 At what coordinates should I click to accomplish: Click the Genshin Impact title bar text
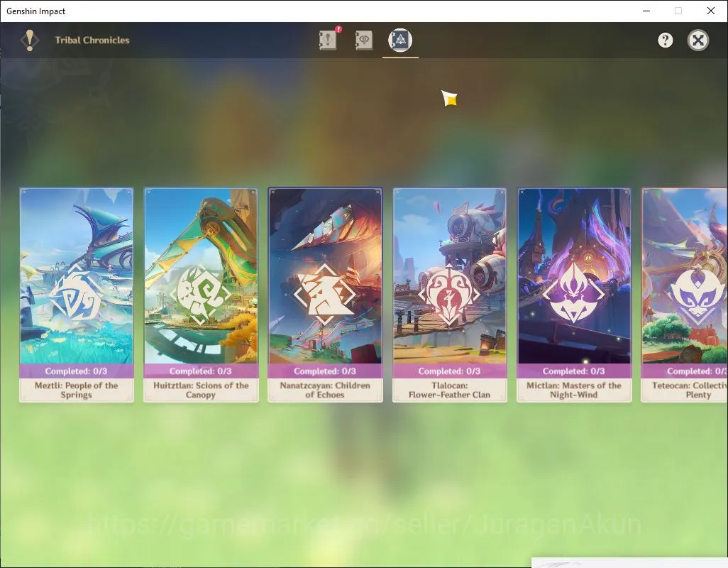[35, 11]
